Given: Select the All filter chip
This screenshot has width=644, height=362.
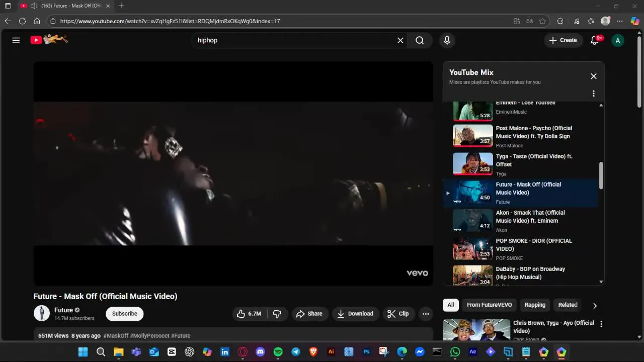Looking at the screenshot, I should click(x=451, y=305).
